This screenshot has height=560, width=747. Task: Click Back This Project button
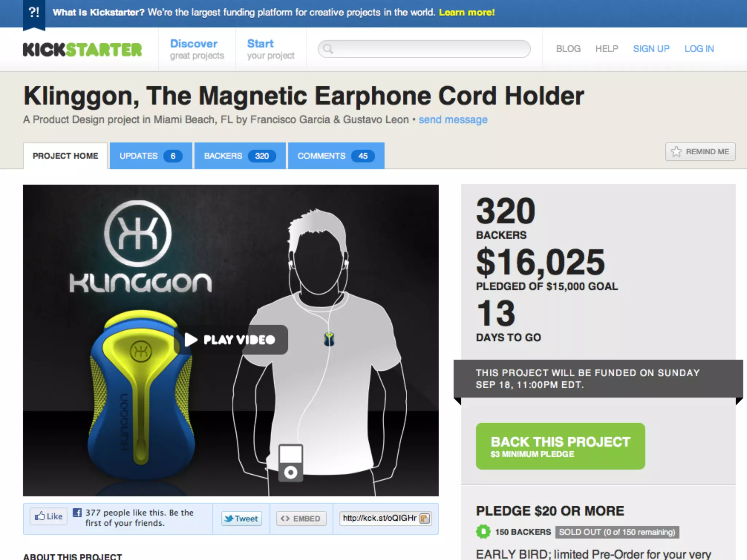[x=560, y=446]
